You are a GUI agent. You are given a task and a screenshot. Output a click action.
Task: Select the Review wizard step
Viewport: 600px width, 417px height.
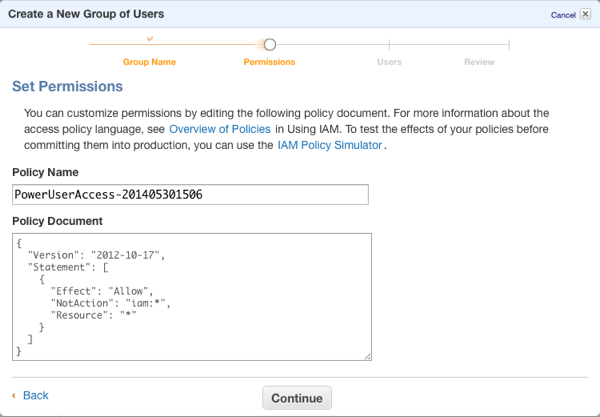coord(479,62)
